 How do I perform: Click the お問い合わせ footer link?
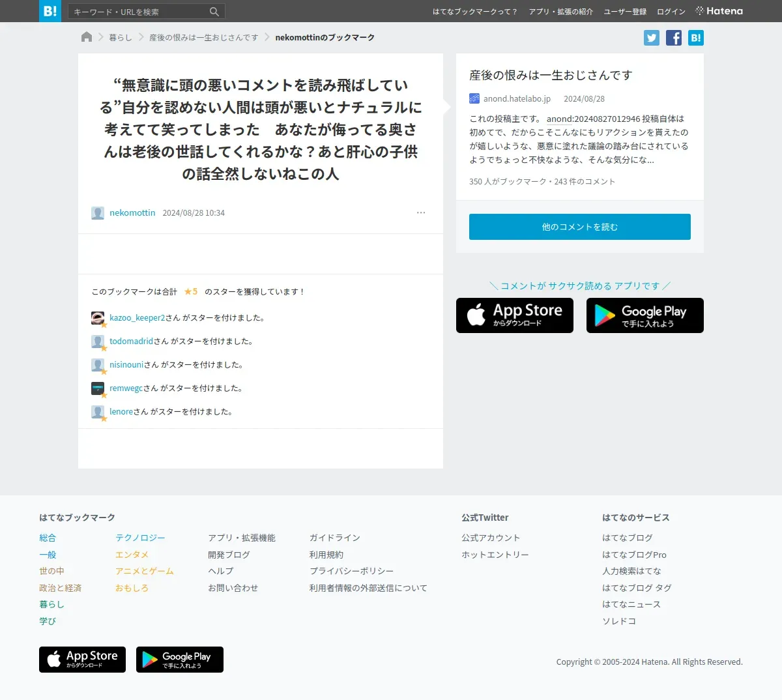[233, 589]
